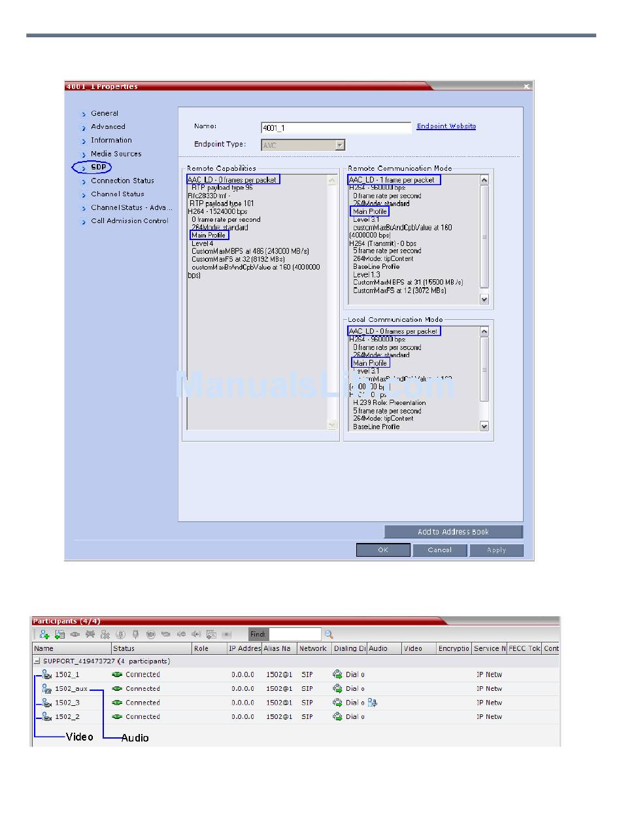Click the New Participant icon in Participants toolbar

point(44,634)
